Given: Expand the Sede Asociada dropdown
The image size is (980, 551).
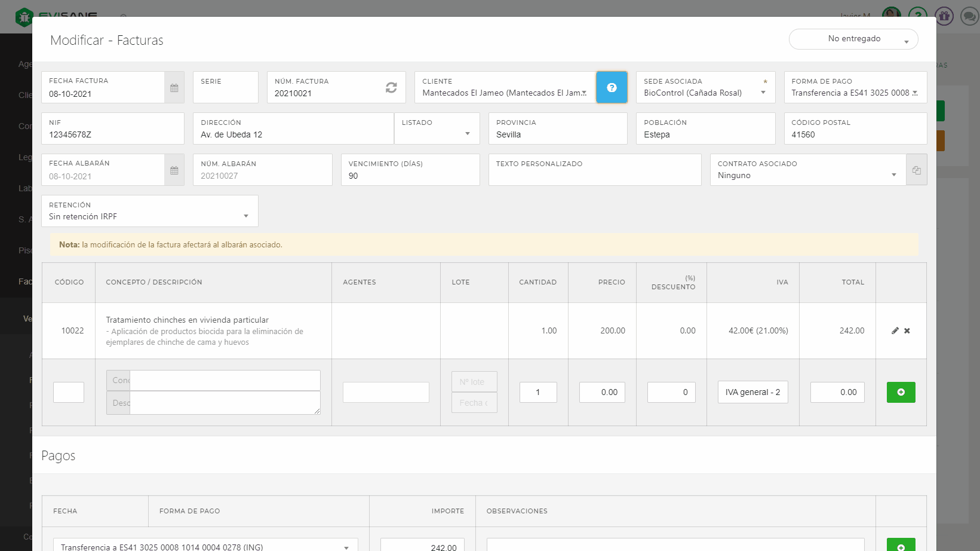Looking at the screenshot, I should (x=705, y=93).
